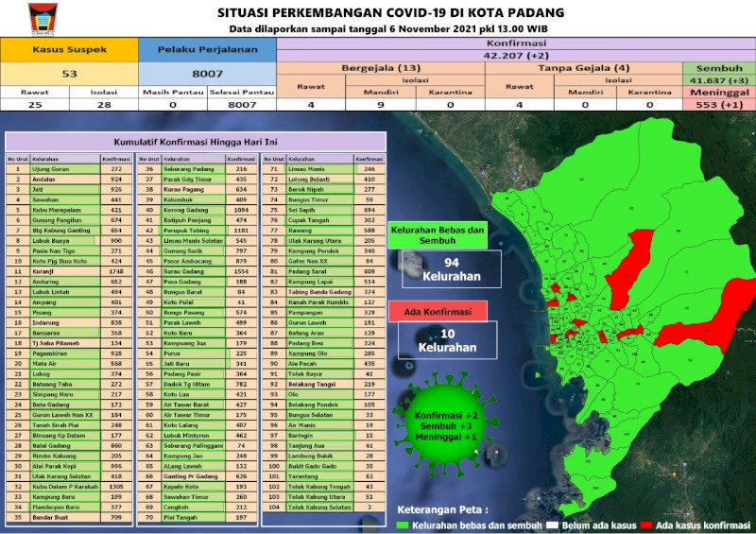Screen dimensions: 756x534
Task: Click the Limau Manis kelurahan cell
Action: [319, 169]
